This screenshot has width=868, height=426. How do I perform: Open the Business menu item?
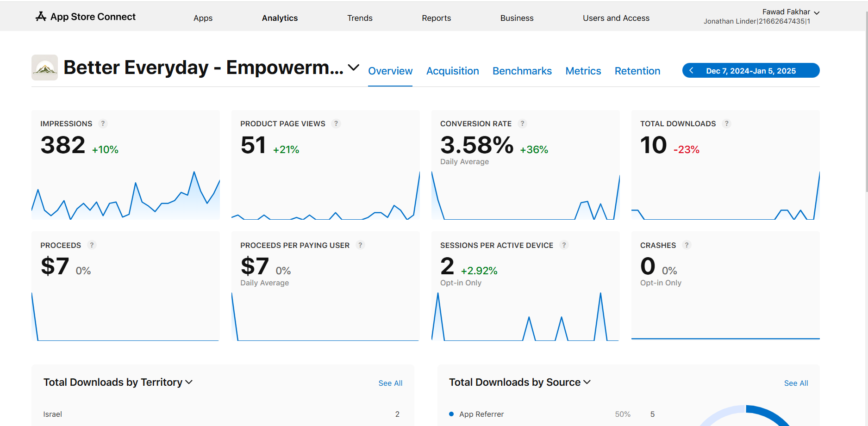click(x=517, y=18)
